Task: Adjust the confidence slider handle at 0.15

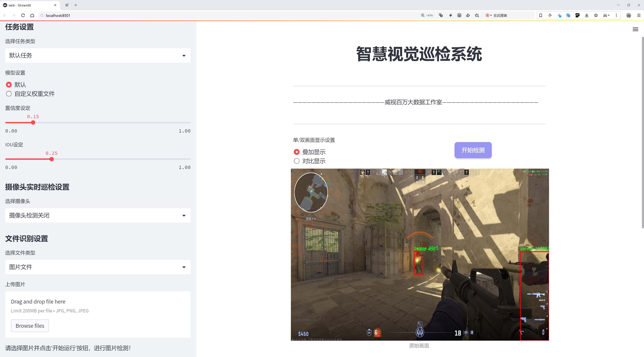Action: coord(33,123)
